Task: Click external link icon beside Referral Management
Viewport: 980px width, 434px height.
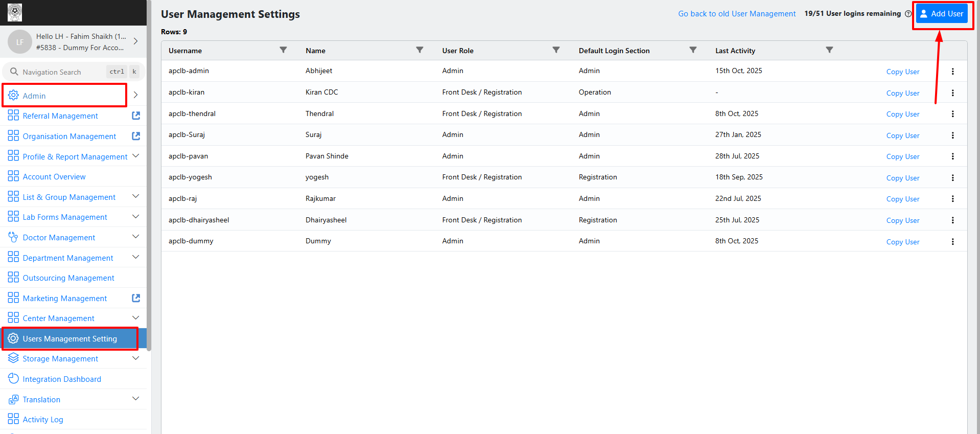Action: [x=136, y=116]
